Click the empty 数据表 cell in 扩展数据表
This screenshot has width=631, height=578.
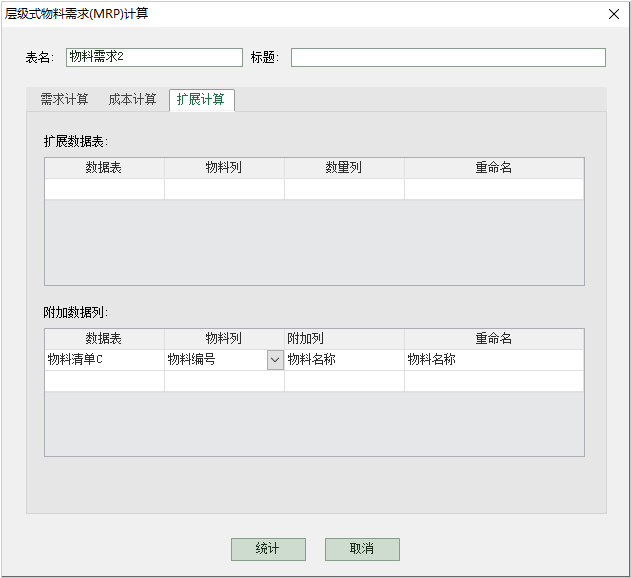point(104,189)
